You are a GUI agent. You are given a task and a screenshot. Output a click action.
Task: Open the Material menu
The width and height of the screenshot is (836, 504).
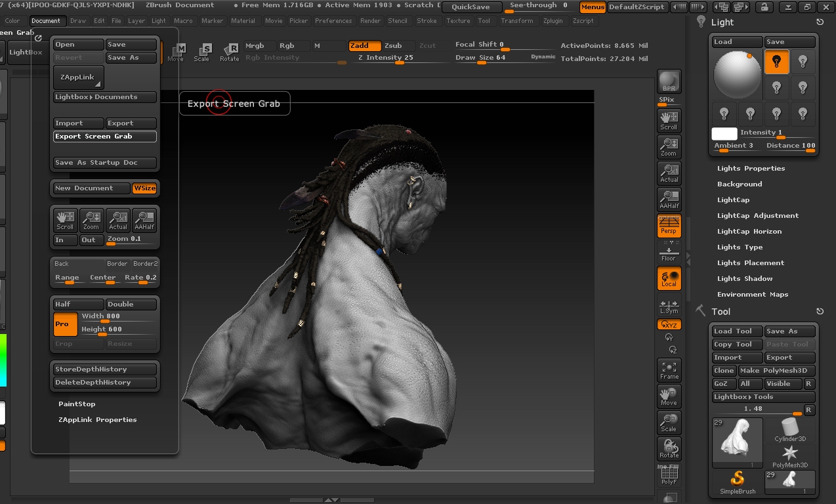[243, 21]
